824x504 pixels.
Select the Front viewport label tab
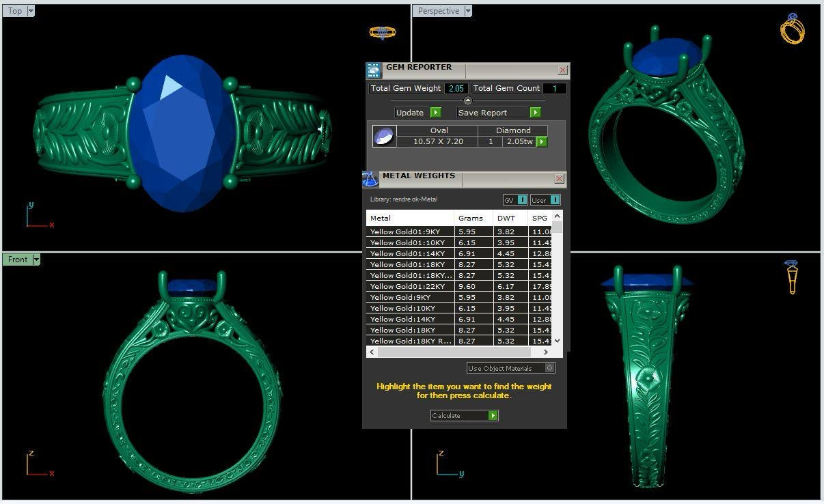(18, 260)
